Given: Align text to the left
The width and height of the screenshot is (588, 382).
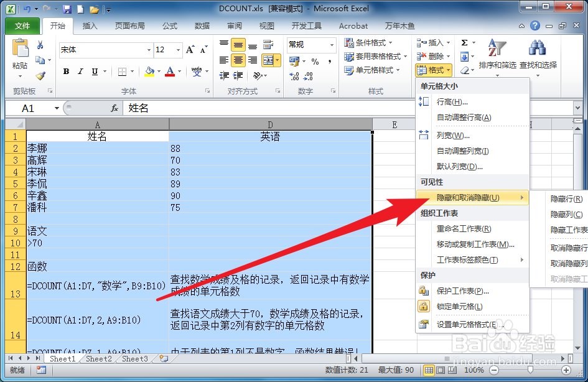Looking at the screenshot, I should click(x=224, y=60).
